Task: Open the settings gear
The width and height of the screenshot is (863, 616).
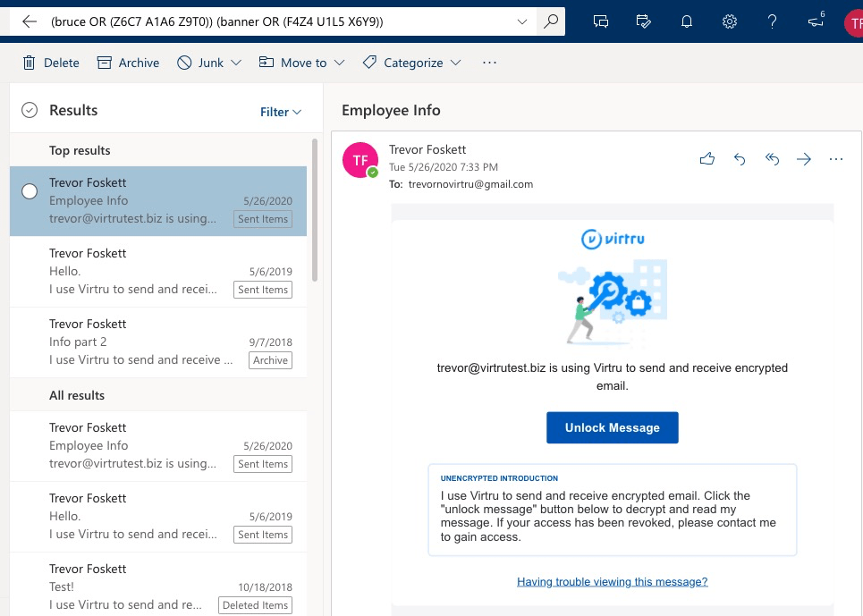Action: tap(730, 22)
